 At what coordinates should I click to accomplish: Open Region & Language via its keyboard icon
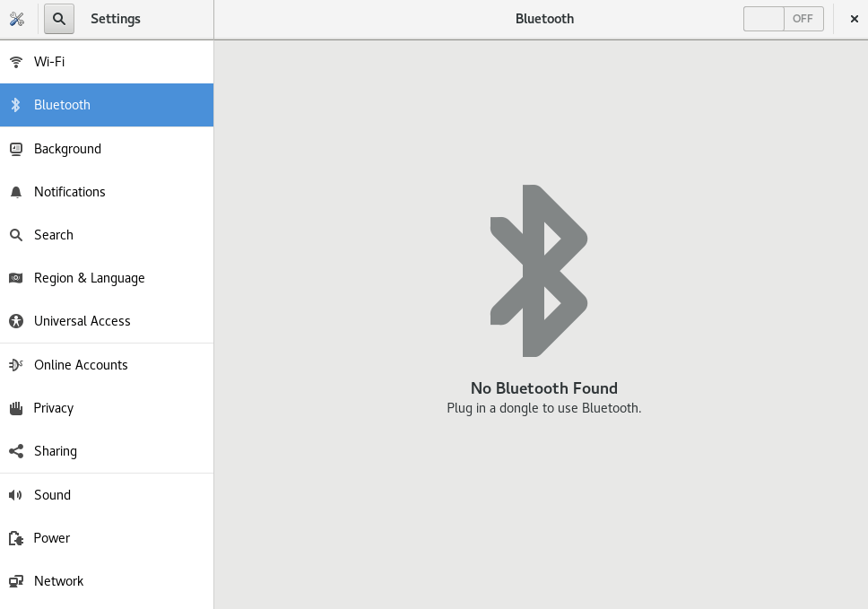point(15,278)
